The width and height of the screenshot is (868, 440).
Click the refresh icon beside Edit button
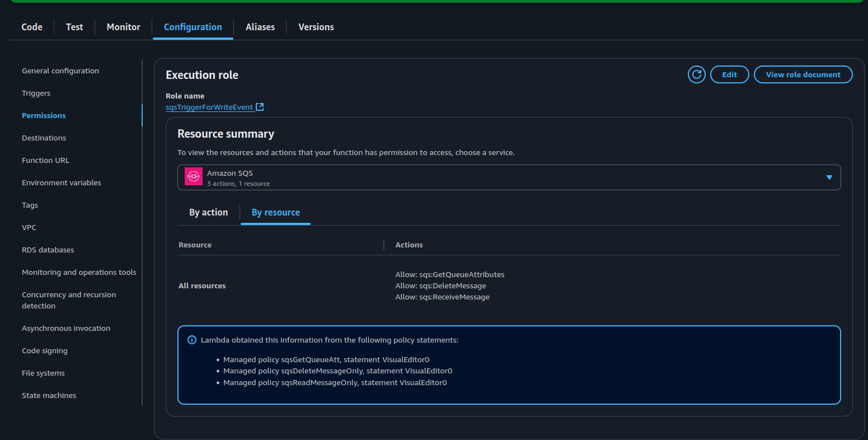pyautogui.click(x=696, y=74)
